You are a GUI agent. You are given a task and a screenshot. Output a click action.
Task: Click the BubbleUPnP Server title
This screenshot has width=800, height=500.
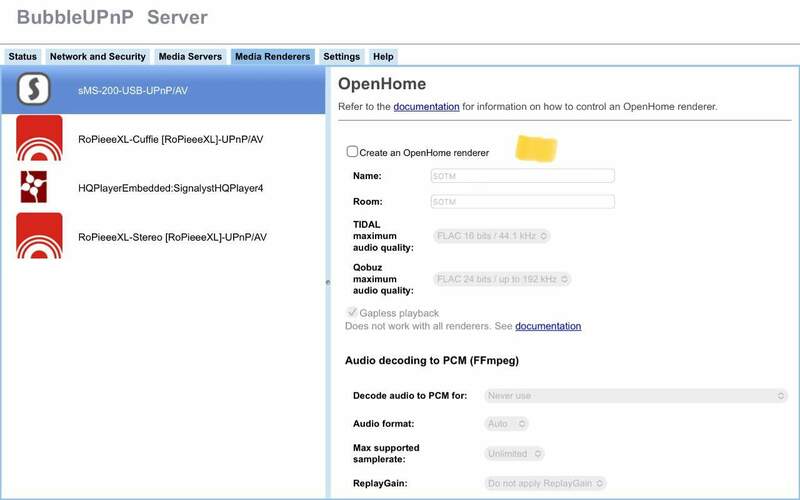(112, 17)
